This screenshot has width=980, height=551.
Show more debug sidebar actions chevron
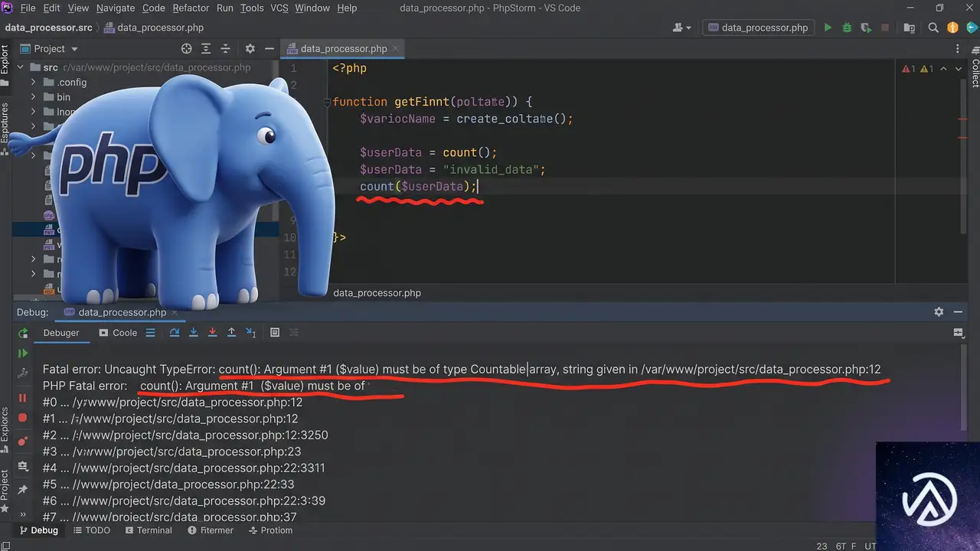(x=23, y=514)
